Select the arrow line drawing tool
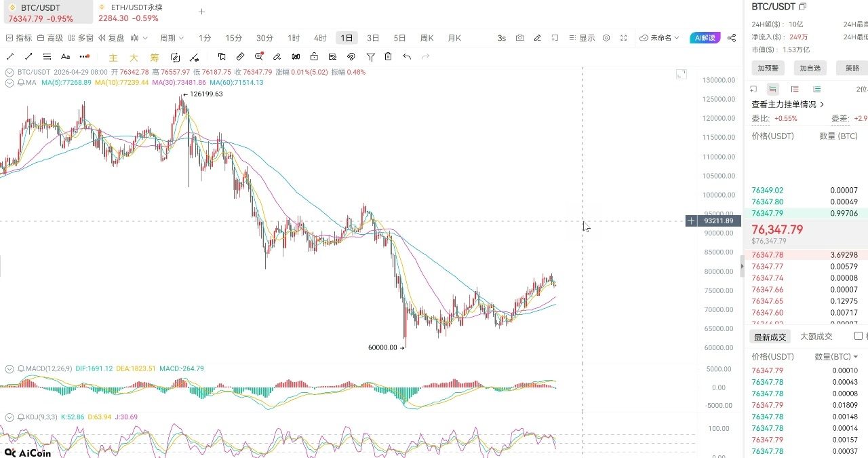The image size is (868, 458). click(28, 57)
